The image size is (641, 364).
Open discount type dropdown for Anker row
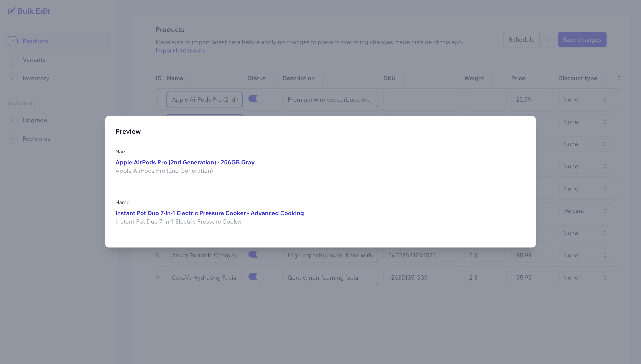click(x=585, y=255)
